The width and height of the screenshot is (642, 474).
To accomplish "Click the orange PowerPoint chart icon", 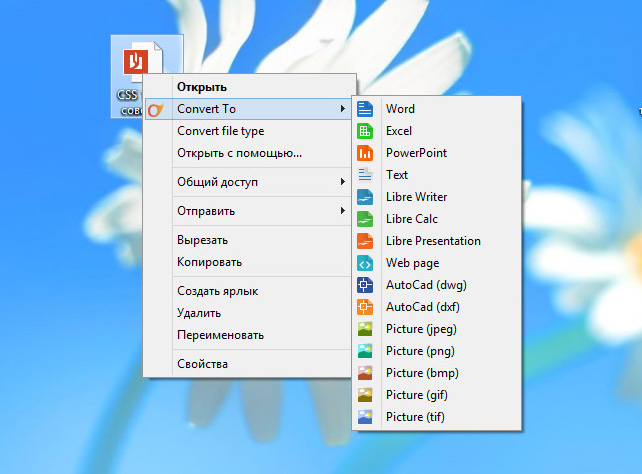I will [x=365, y=153].
